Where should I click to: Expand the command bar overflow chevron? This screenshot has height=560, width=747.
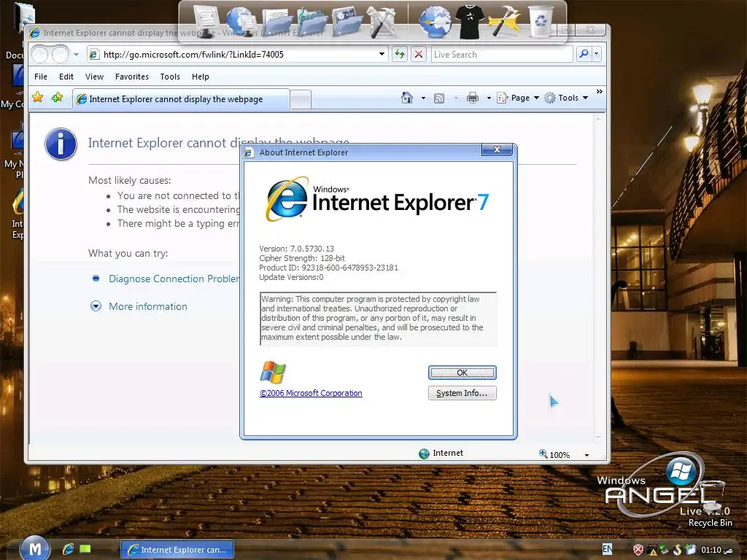click(x=600, y=91)
